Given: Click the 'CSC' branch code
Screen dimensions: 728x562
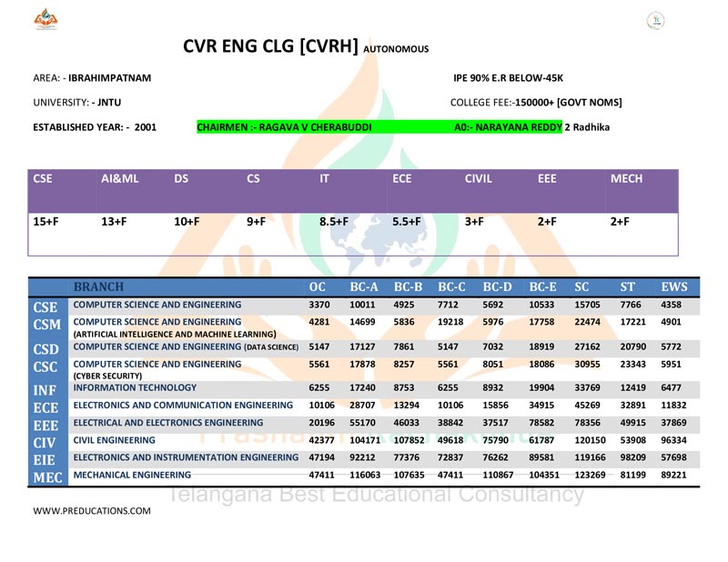Looking at the screenshot, I should (45, 367).
